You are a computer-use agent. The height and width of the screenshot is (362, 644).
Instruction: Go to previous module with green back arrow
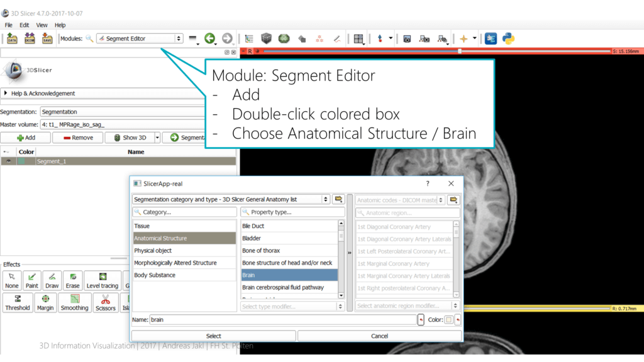(x=210, y=38)
